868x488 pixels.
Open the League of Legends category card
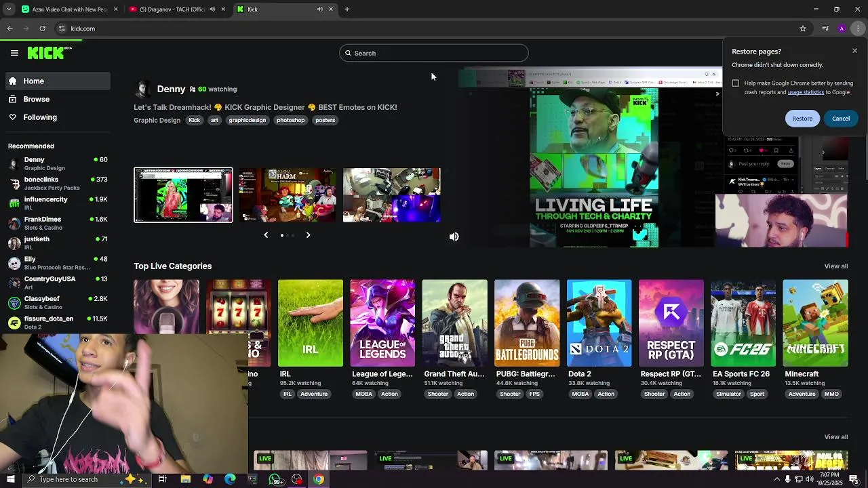382,323
